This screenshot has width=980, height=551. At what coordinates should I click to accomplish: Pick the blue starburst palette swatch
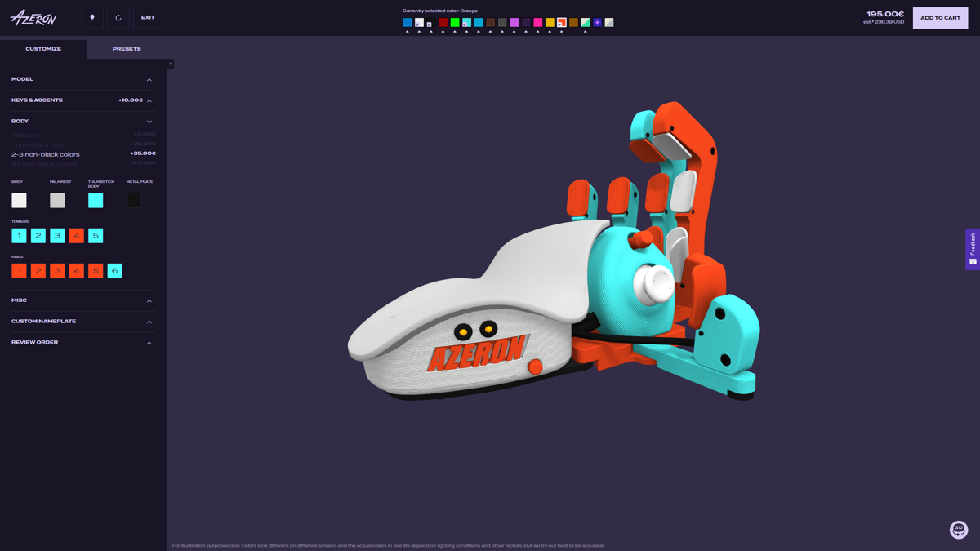(597, 23)
